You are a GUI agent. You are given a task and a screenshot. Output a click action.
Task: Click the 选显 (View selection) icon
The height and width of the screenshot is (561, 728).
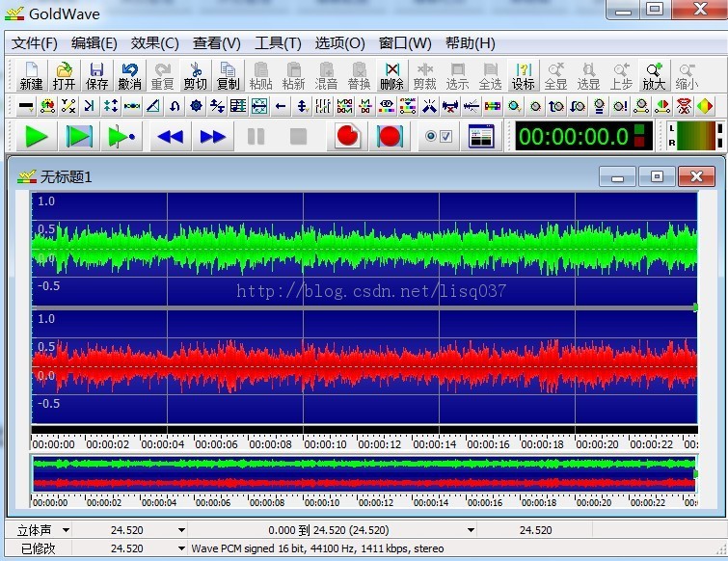tap(588, 75)
